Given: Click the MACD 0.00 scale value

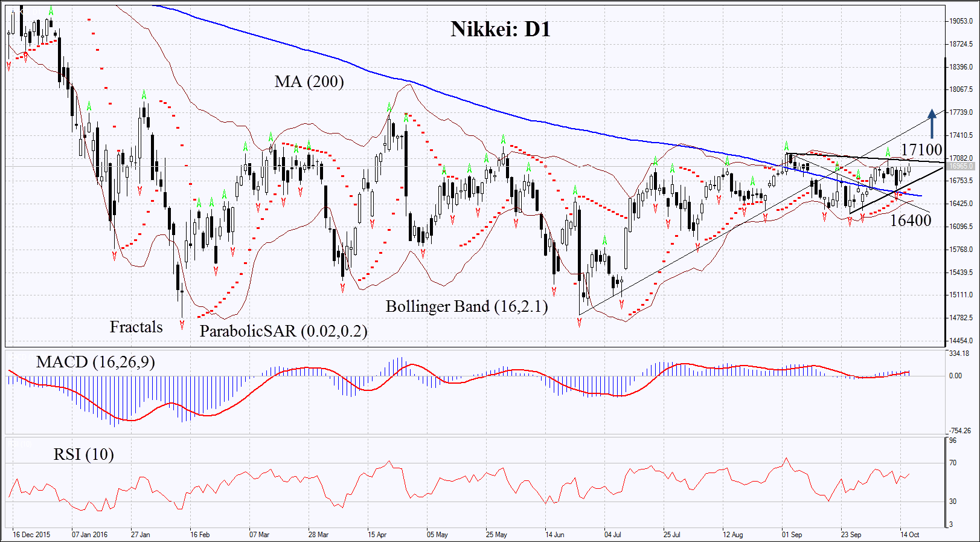Looking at the screenshot, I should (x=955, y=376).
